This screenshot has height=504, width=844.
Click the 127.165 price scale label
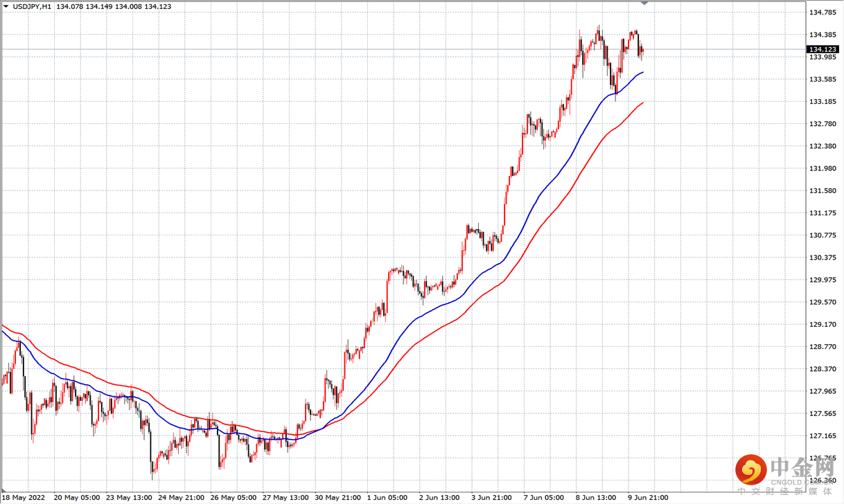(x=821, y=435)
